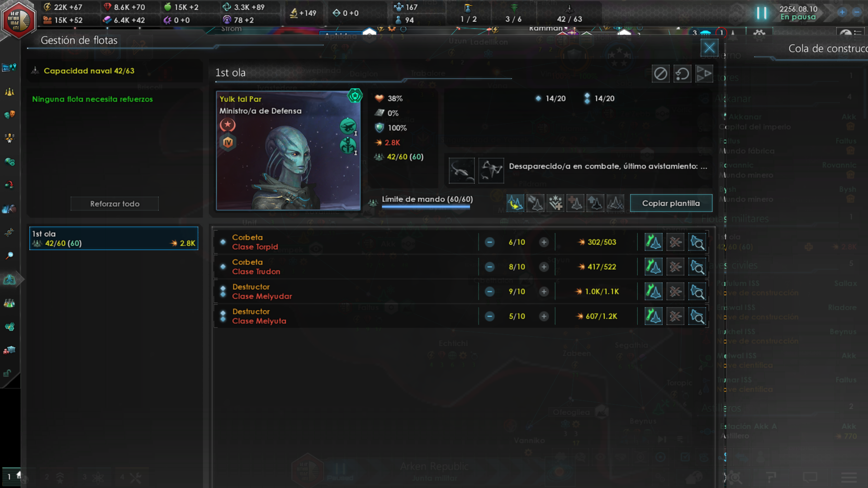Decrease Corbeta Clase Torpid count
The width and height of the screenshot is (868, 488).
489,242
